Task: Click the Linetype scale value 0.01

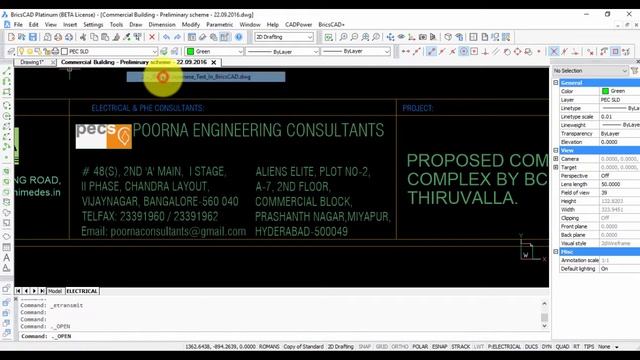Action: tap(607, 116)
